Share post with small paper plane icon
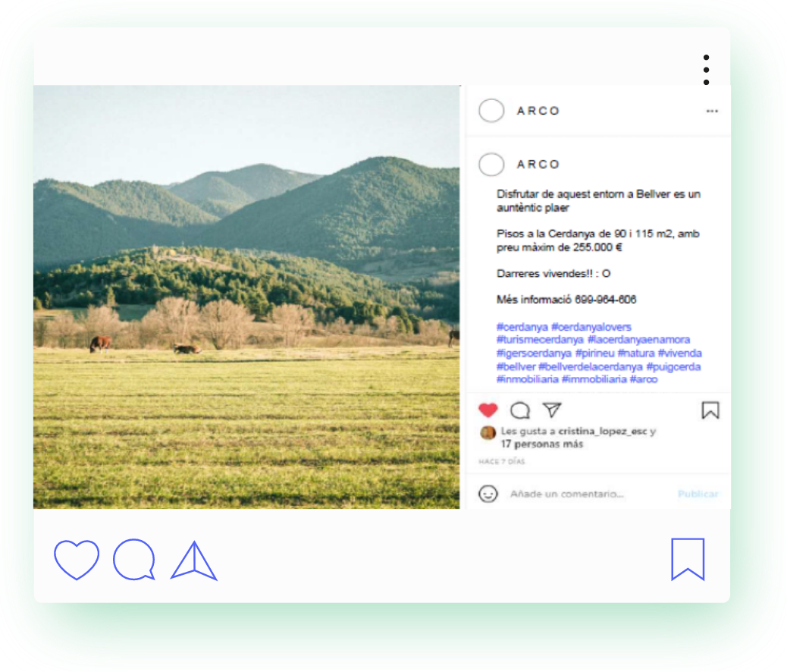Screen dimensions: 787x672 click(x=552, y=410)
